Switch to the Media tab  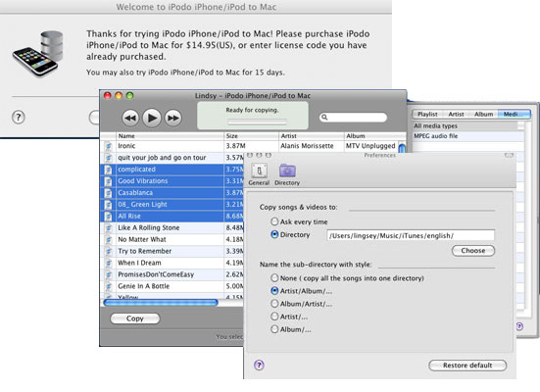pyautogui.click(x=515, y=114)
